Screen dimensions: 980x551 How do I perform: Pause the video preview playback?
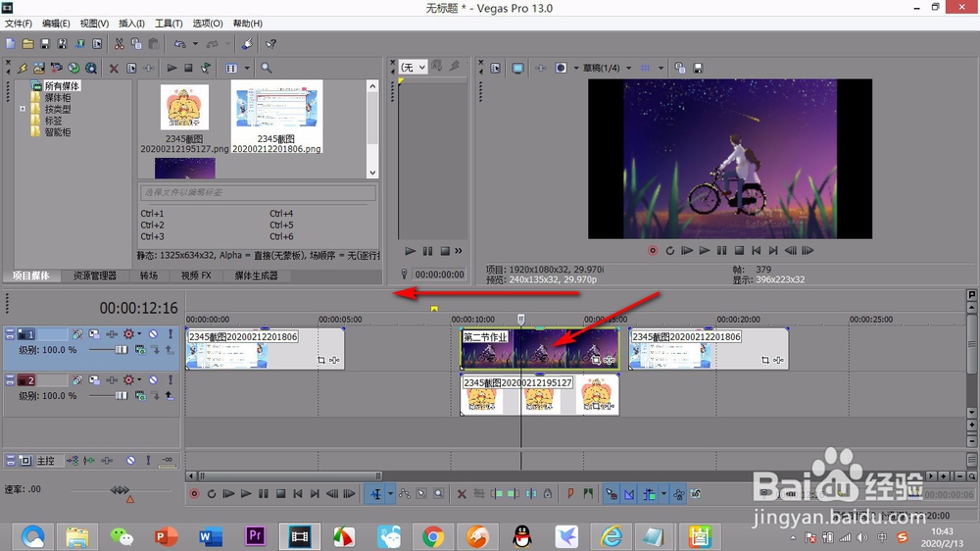[722, 250]
